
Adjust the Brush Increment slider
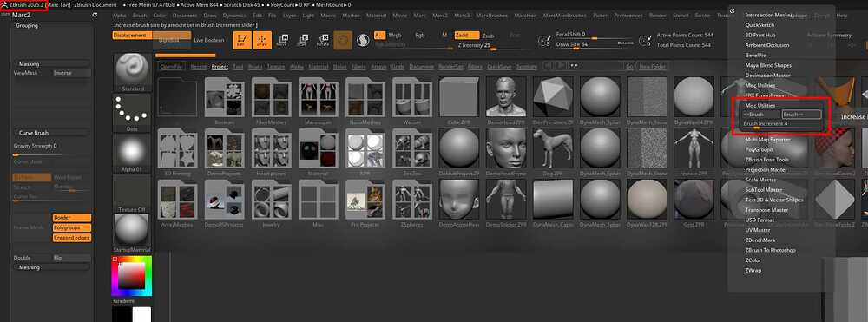(x=782, y=124)
